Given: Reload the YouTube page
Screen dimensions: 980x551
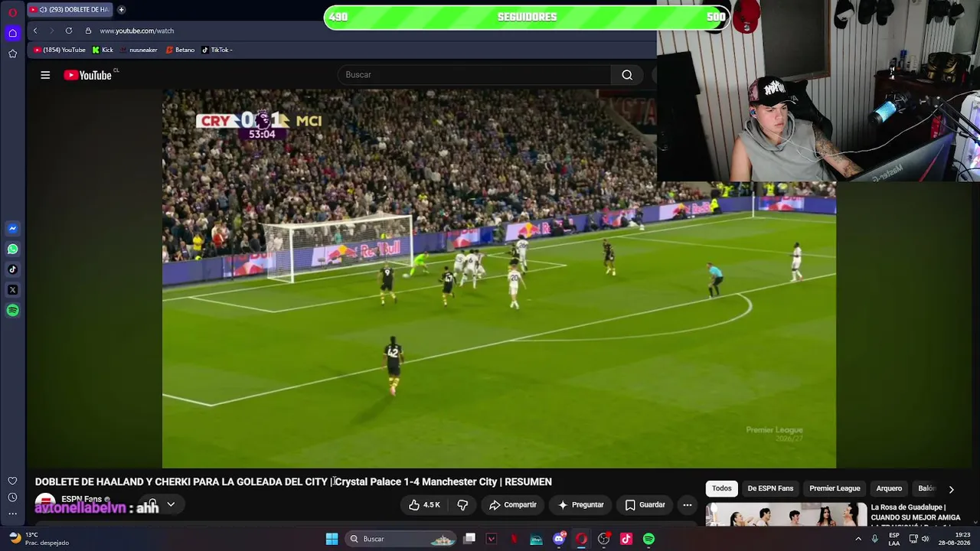Looking at the screenshot, I should point(69,31).
